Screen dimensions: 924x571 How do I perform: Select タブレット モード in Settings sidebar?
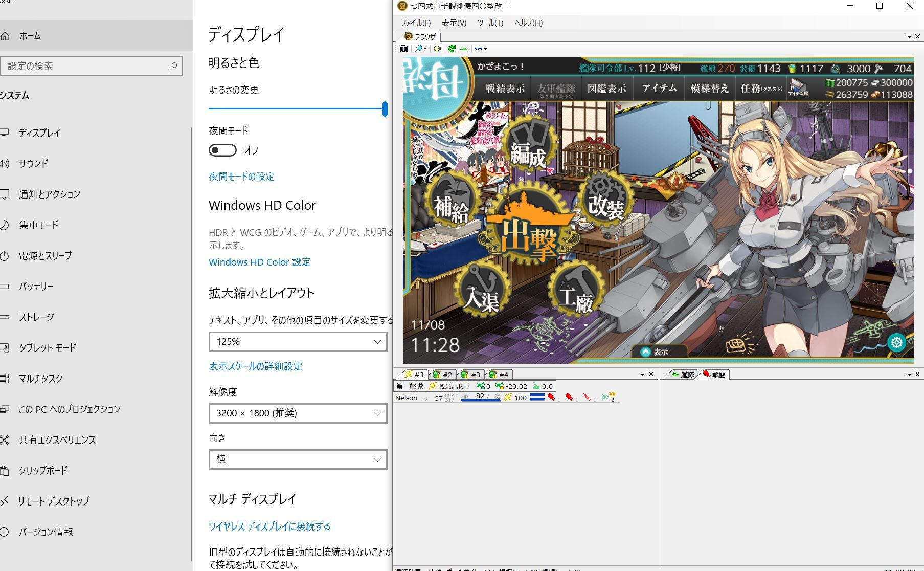(x=96, y=348)
